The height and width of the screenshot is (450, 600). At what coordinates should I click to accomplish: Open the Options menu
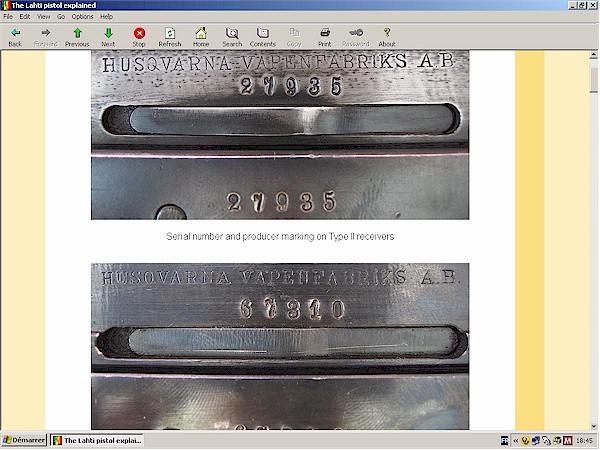pos(83,16)
